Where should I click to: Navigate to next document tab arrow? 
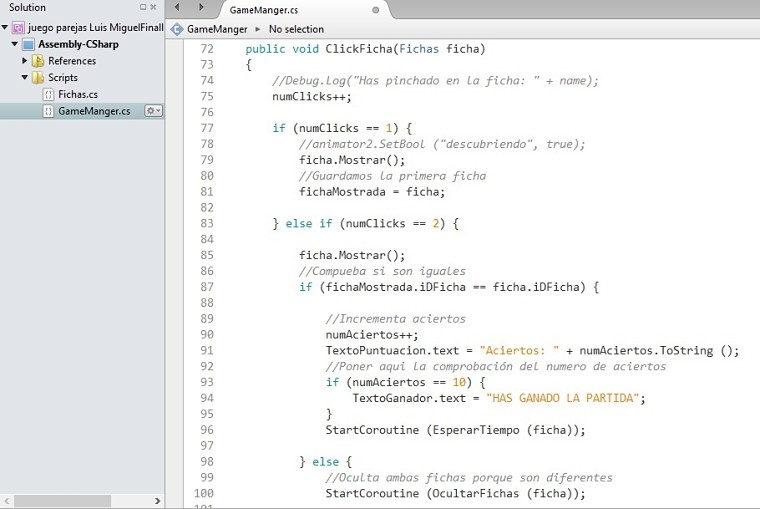coord(201,7)
